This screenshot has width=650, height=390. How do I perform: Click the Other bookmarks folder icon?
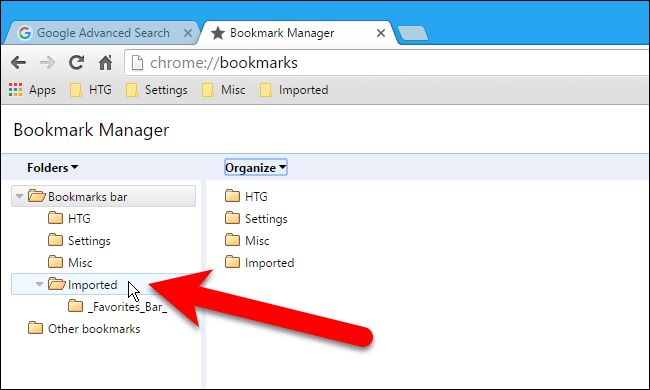[x=35, y=328]
